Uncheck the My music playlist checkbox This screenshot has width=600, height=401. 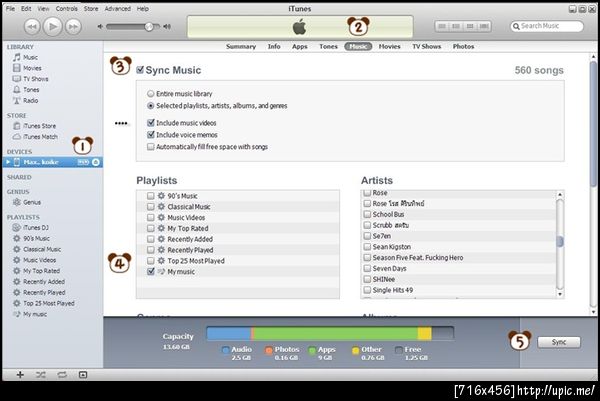(x=151, y=272)
